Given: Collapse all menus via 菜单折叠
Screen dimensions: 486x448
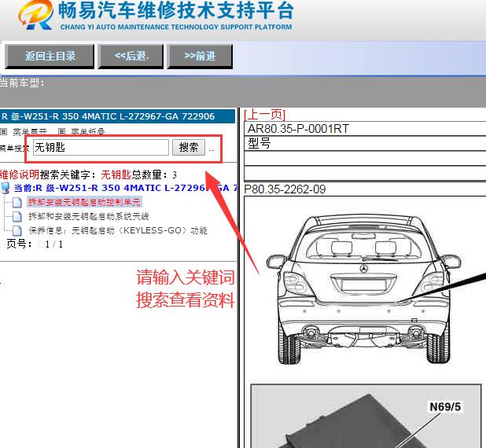Looking at the screenshot, I should pos(88,132).
